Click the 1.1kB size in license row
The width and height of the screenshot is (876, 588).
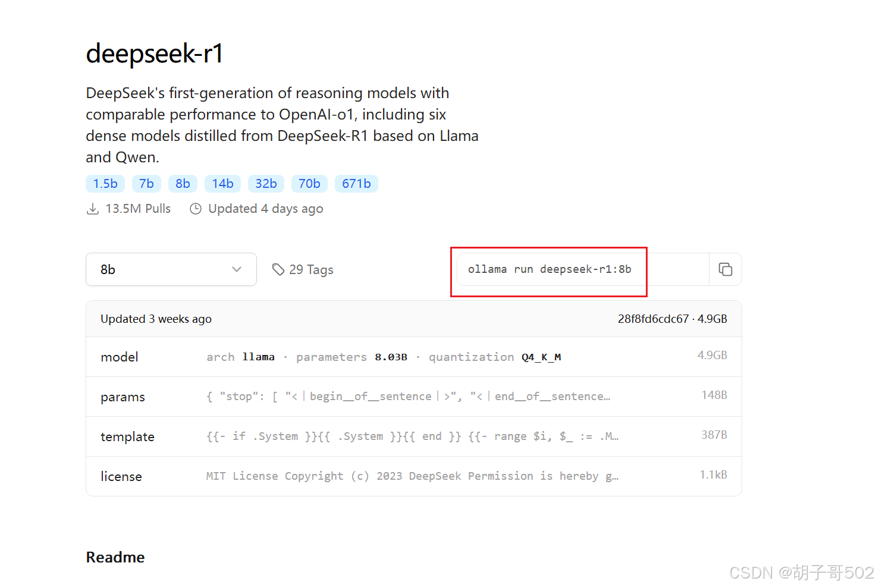tap(713, 474)
